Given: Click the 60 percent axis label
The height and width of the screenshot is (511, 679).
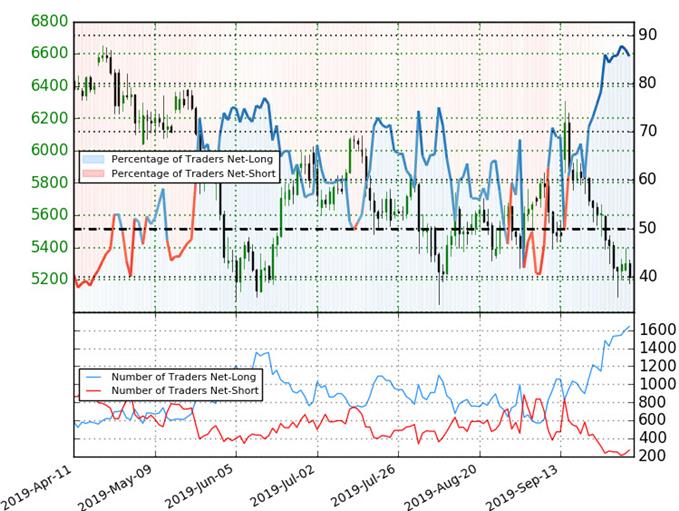Looking at the screenshot, I should click(647, 179).
